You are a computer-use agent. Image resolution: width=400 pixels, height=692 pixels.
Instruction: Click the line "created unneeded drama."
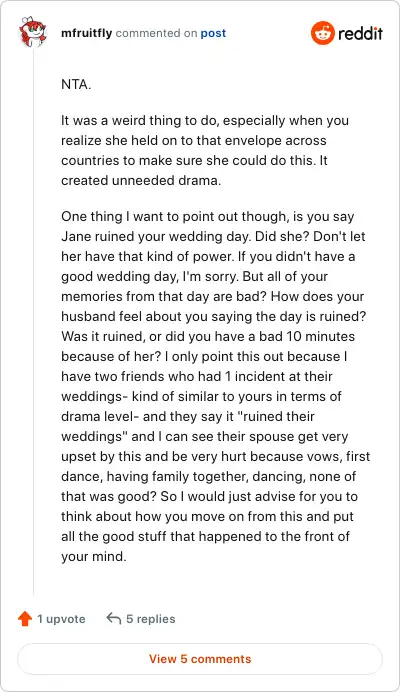[x=141, y=180]
